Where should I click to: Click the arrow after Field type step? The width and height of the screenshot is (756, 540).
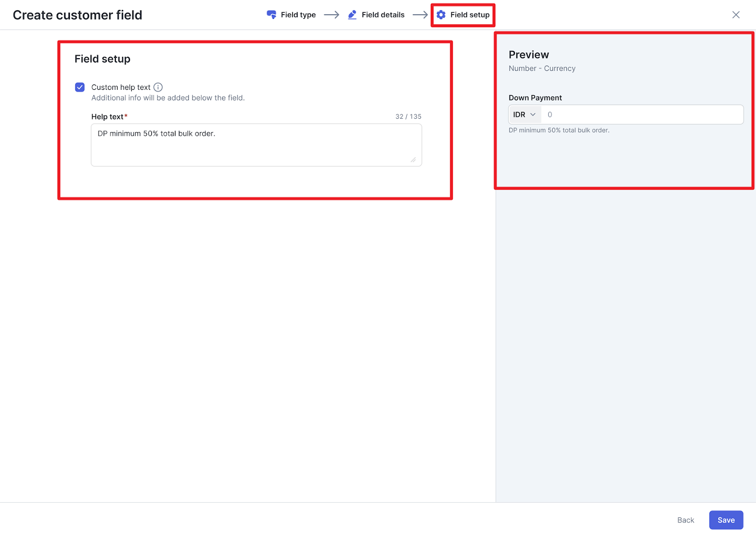click(x=331, y=15)
